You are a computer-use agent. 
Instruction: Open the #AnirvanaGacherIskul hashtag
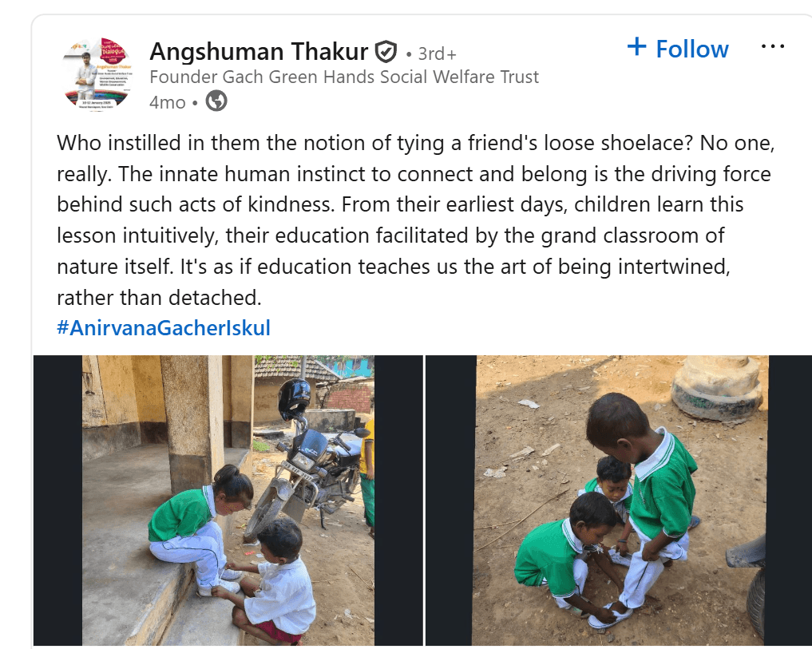tap(164, 328)
